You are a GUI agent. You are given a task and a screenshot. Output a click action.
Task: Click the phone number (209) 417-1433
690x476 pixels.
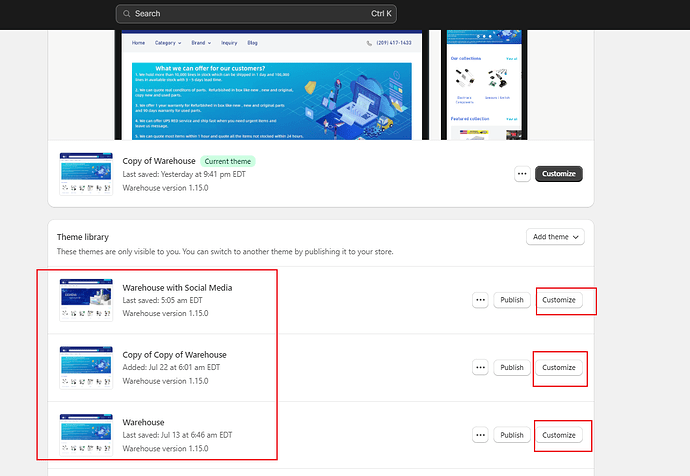point(394,43)
